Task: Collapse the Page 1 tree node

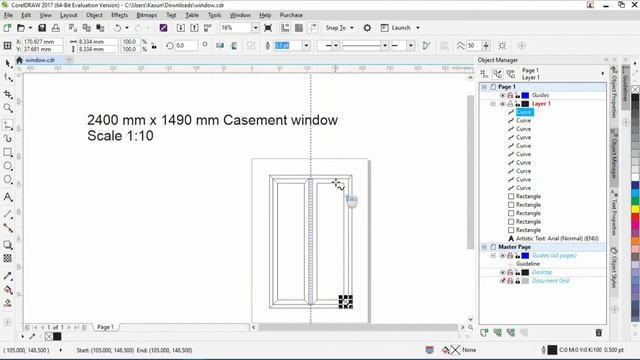Action: pos(484,87)
